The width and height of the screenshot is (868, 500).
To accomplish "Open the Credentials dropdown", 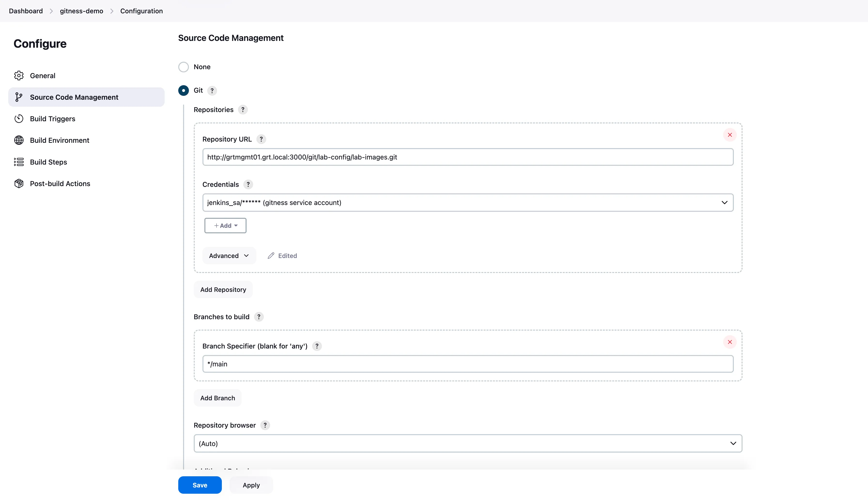I will click(468, 203).
